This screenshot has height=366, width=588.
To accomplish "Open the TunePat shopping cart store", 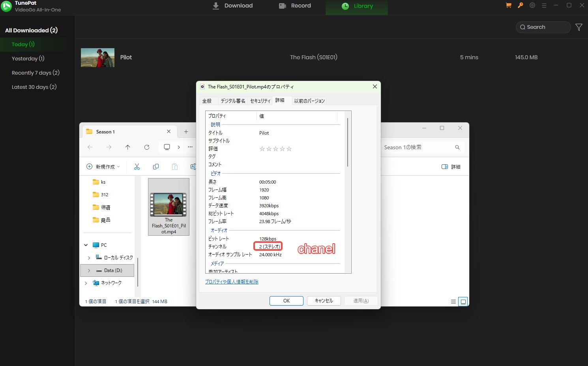I will 508,5.
